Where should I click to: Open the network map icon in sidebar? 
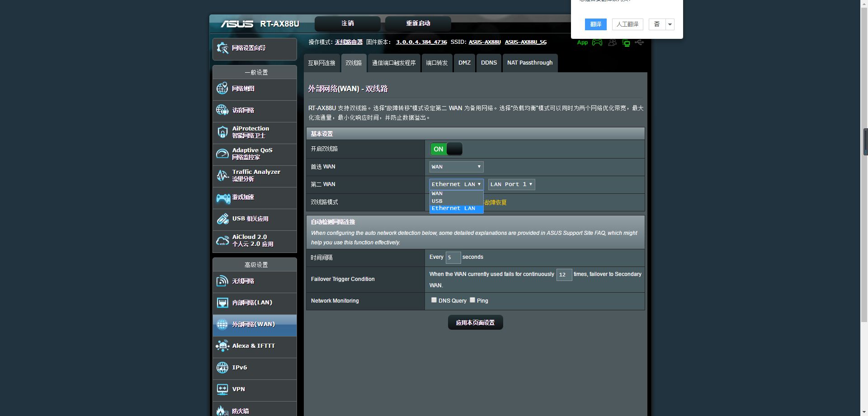tap(222, 89)
